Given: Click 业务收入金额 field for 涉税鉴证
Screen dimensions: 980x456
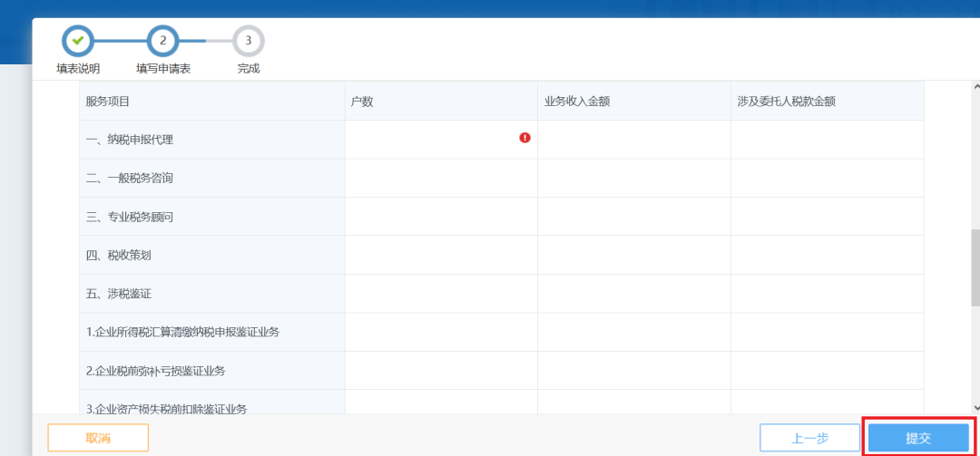Looking at the screenshot, I should pyautogui.click(x=634, y=294).
